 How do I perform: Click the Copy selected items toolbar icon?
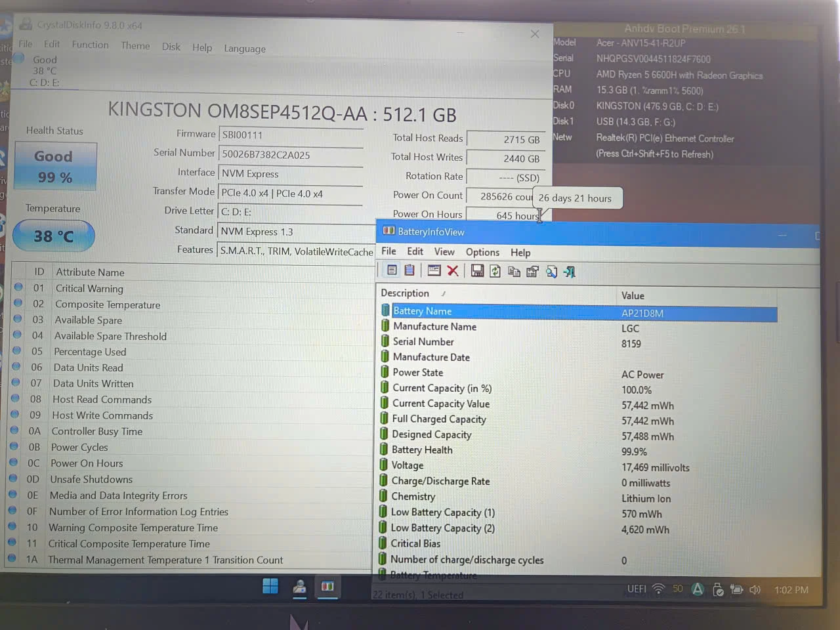[x=514, y=271]
